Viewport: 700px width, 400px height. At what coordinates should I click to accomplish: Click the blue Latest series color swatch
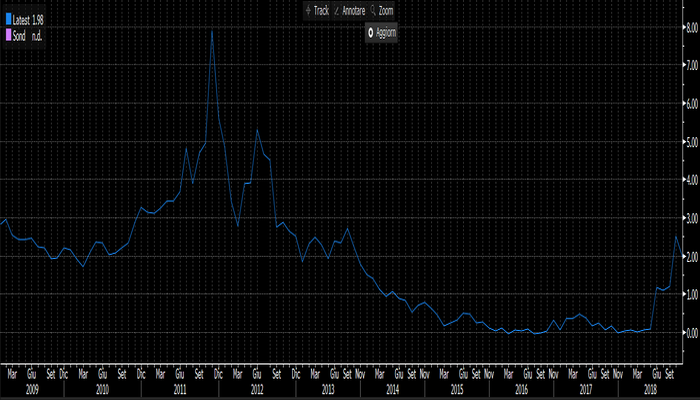pos(10,20)
